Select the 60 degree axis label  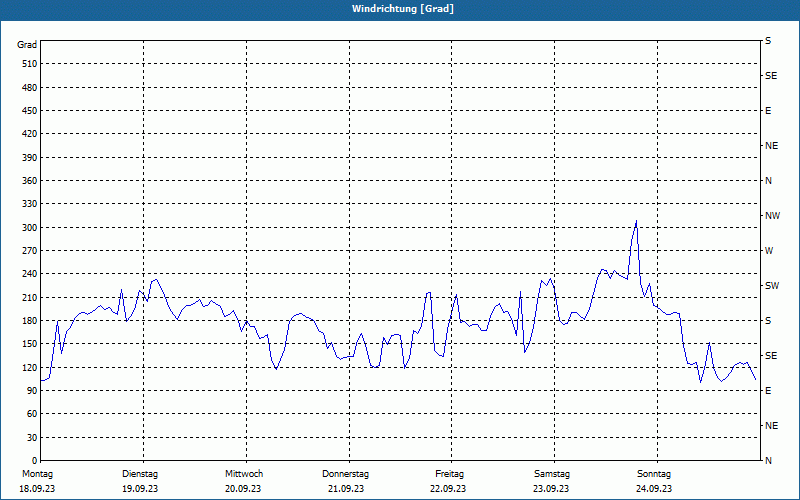click(x=32, y=414)
